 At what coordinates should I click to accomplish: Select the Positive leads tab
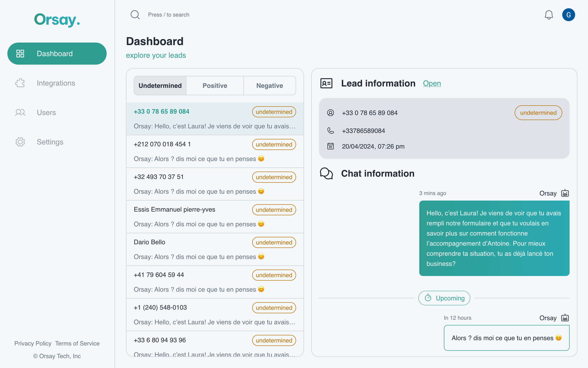click(214, 85)
